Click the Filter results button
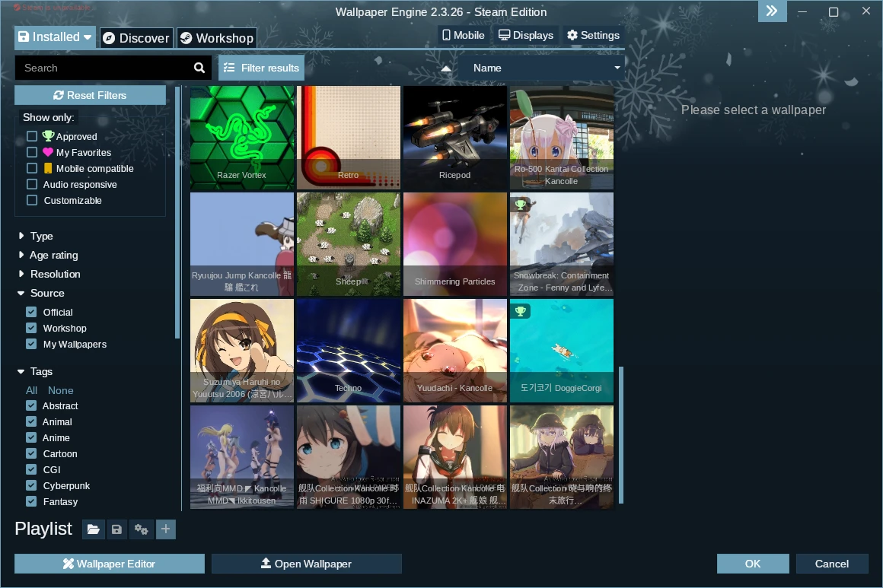Screen dimensions: 883x588 (x=261, y=68)
